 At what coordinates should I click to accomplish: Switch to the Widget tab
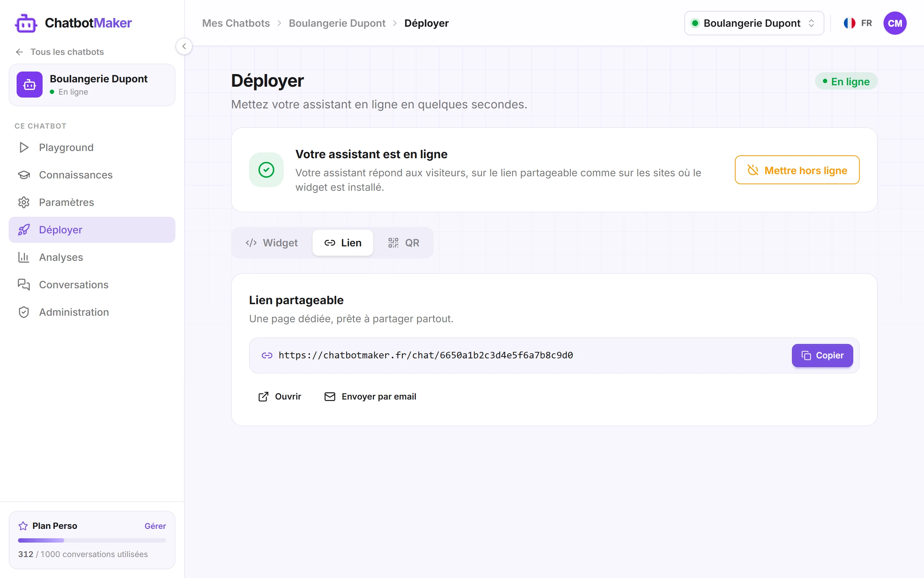(x=272, y=243)
